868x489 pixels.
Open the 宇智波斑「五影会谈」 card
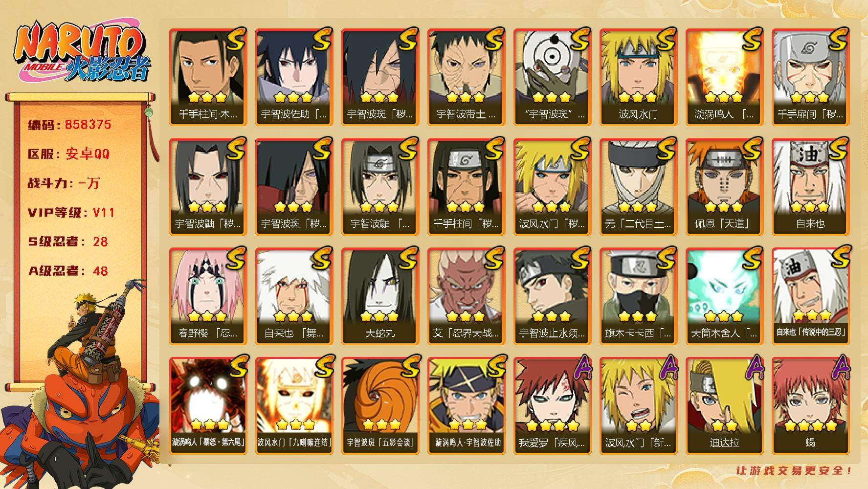coord(380,406)
